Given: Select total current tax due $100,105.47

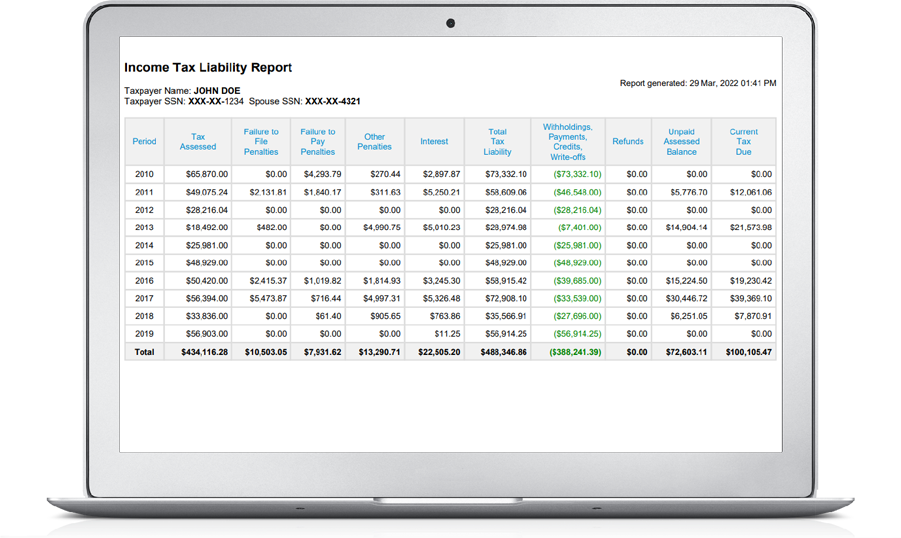Looking at the screenshot, I should [x=749, y=352].
